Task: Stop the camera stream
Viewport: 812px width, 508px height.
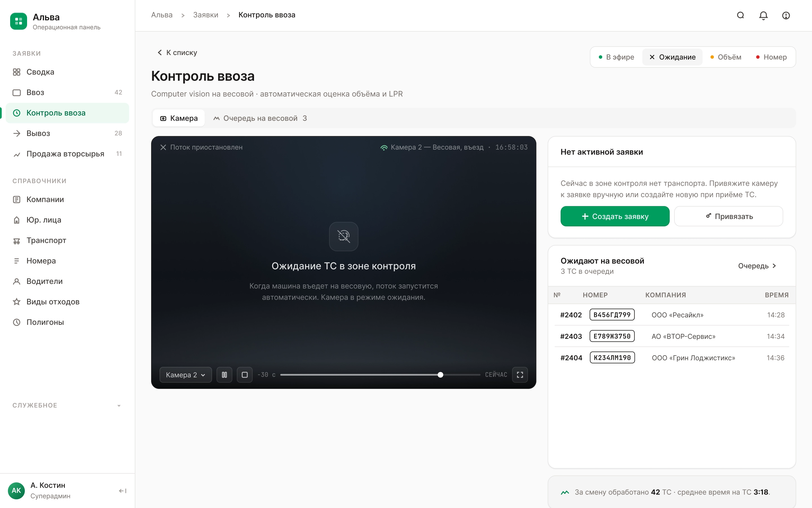Action: tap(245, 375)
